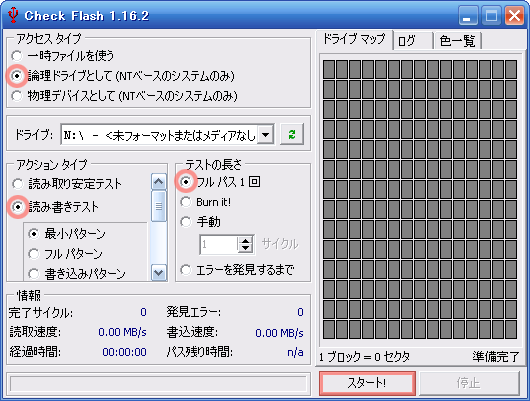Switch to the ログ tab

pos(413,41)
